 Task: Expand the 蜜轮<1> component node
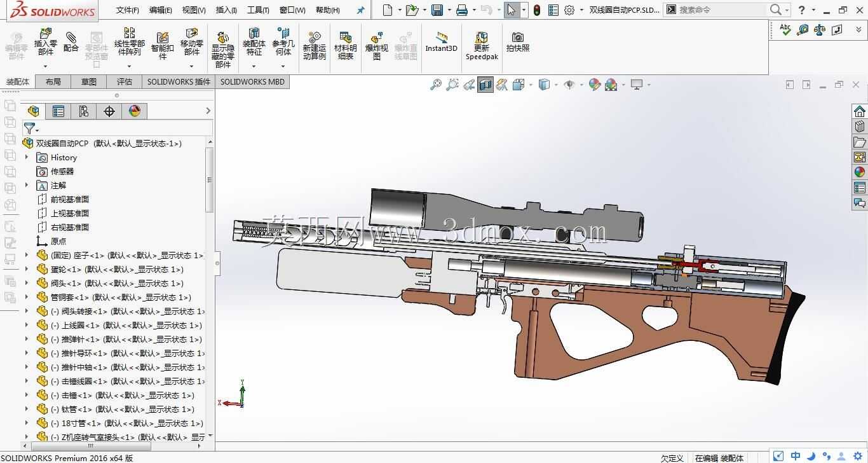pyautogui.click(x=27, y=269)
